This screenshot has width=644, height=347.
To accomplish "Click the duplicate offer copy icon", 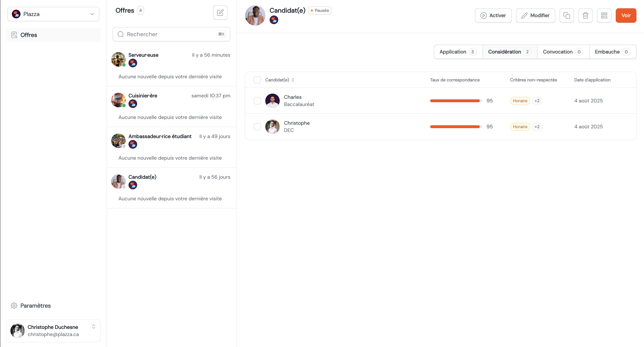I will (566, 15).
